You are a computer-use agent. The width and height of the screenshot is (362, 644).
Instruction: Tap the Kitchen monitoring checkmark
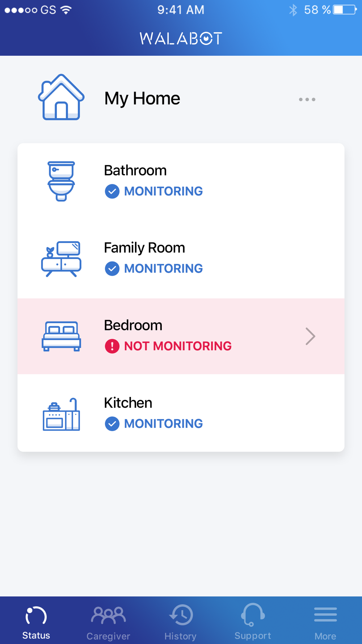coord(112,423)
